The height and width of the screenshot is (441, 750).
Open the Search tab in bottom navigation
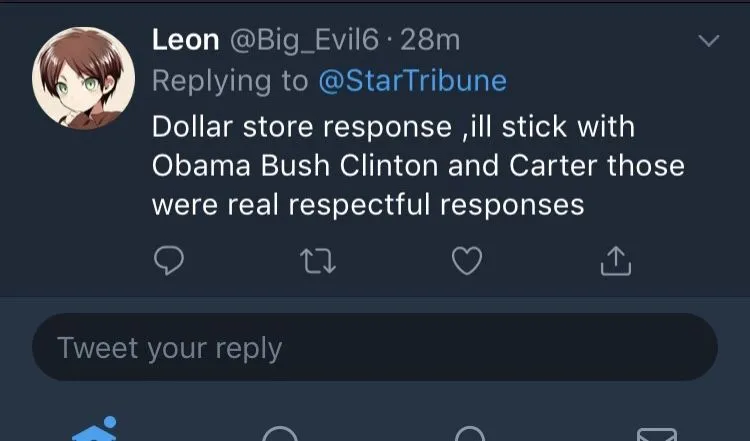(281, 434)
